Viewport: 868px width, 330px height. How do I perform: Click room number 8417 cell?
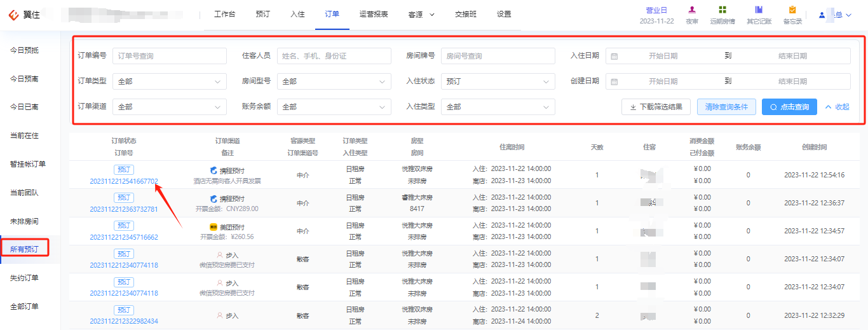coord(417,209)
